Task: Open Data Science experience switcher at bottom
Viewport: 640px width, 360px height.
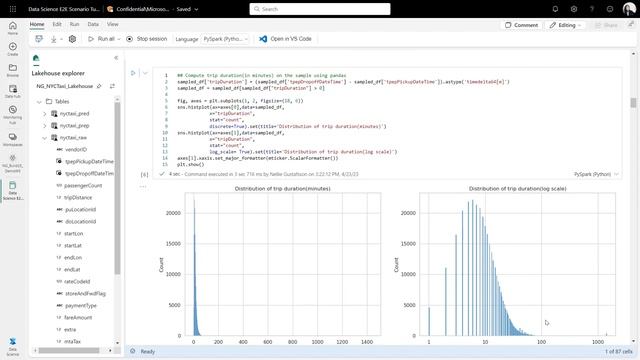Action: [x=13, y=347]
